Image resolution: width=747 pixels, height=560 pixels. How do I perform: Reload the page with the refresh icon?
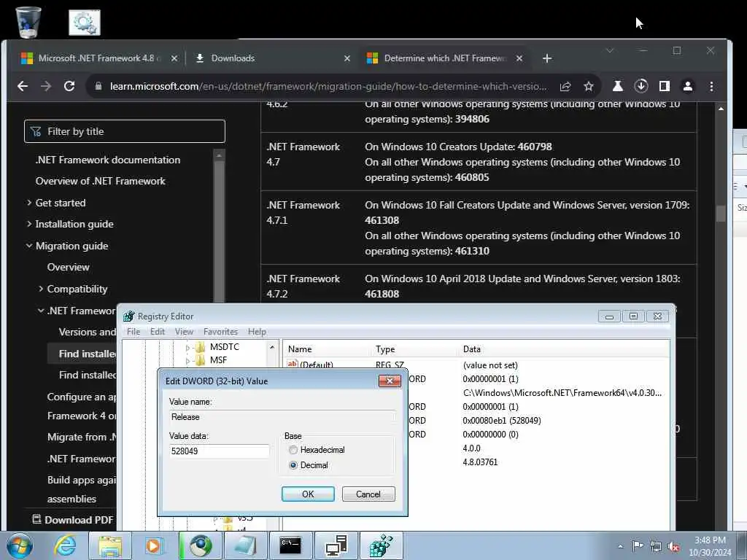click(69, 86)
